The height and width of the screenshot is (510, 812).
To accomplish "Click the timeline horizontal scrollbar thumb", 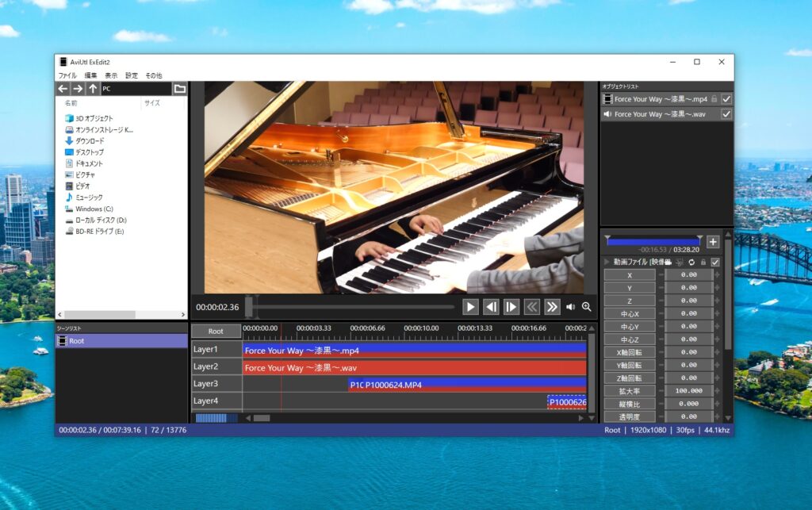I will [262, 418].
